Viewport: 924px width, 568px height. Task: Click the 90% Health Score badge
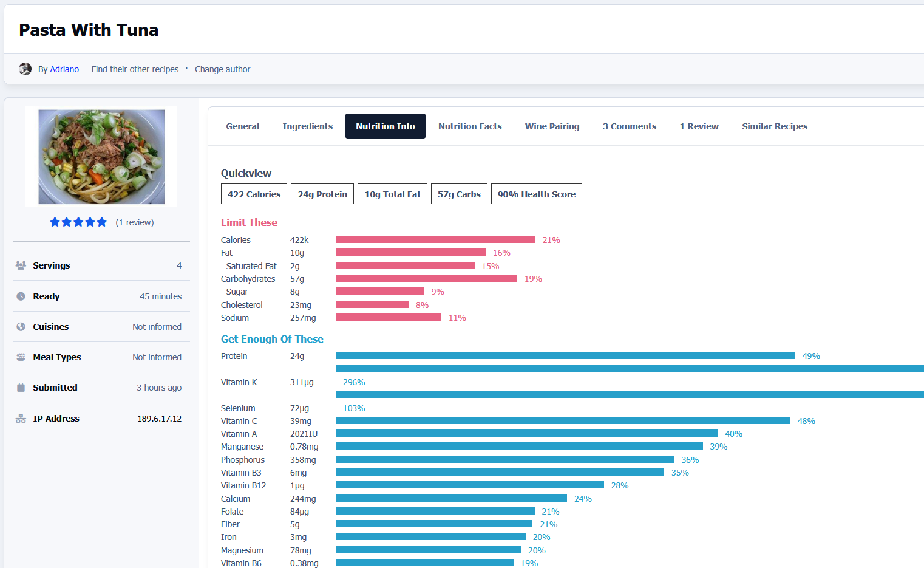(536, 194)
